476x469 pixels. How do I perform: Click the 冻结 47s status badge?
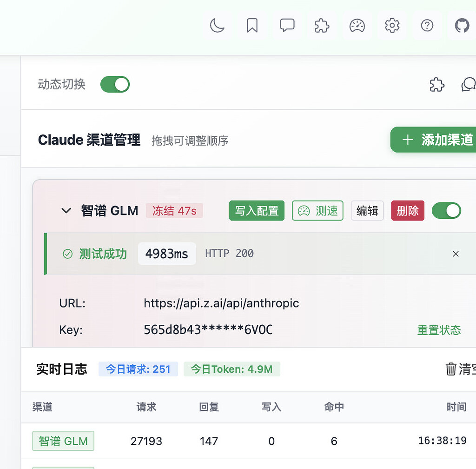coord(174,210)
